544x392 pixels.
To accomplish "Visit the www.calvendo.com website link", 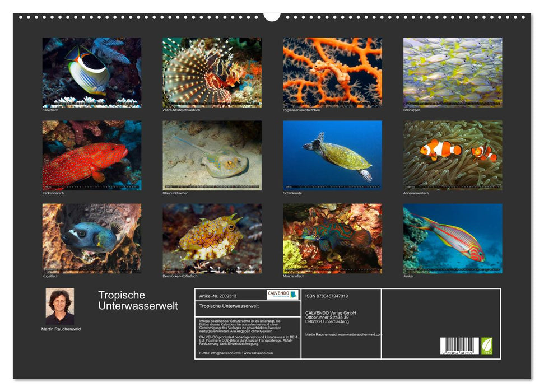I will 258,353.
